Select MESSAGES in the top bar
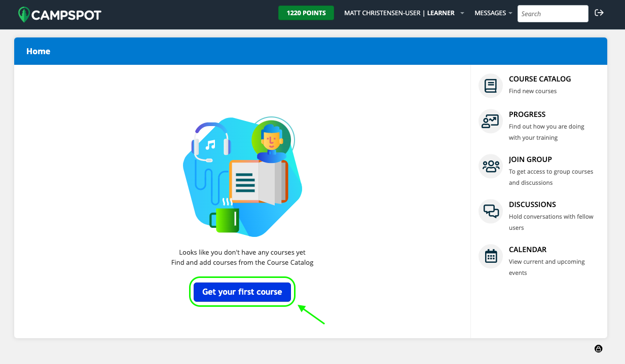This screenshot has width=625, height=364. coord(489,13)
